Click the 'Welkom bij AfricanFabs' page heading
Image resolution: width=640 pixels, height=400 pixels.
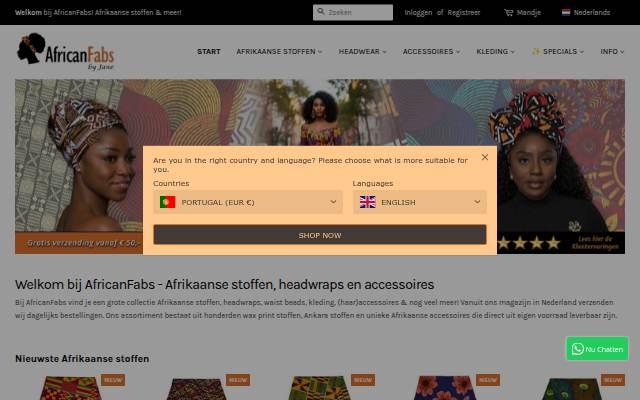click(x=224, y=284)
